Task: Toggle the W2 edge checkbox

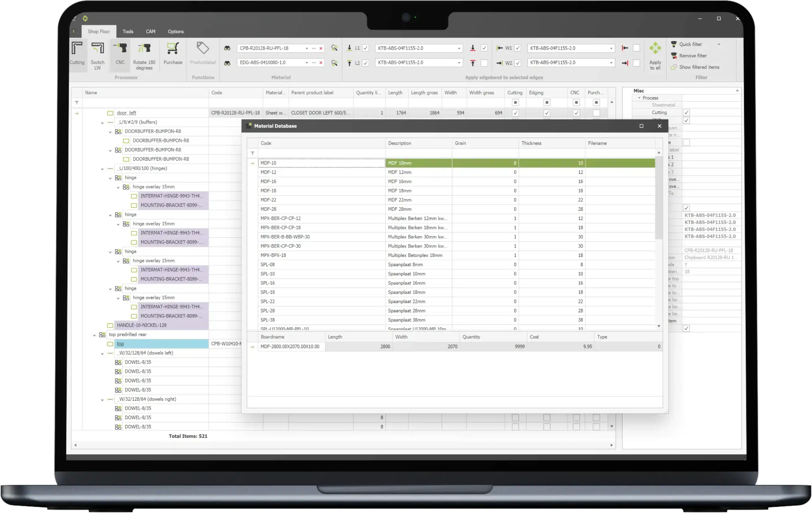Action: pyautogui.click(x=518, y=63)
